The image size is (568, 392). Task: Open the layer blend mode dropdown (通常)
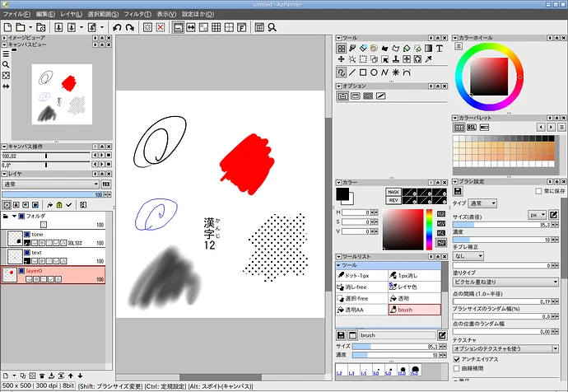[x=50, y=184]
